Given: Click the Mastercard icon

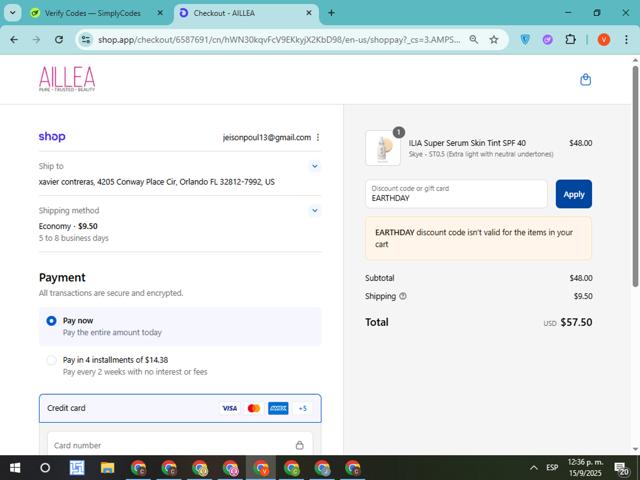Looking at the screenshot, I should coord(254,408).
